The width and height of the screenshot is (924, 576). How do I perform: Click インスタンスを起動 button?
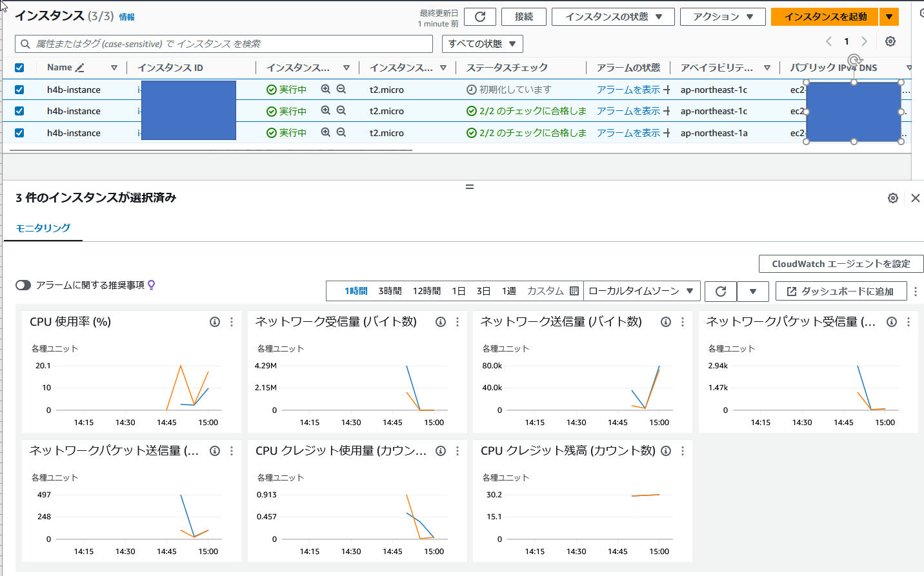pyautogui.click(x=825, y=17)
